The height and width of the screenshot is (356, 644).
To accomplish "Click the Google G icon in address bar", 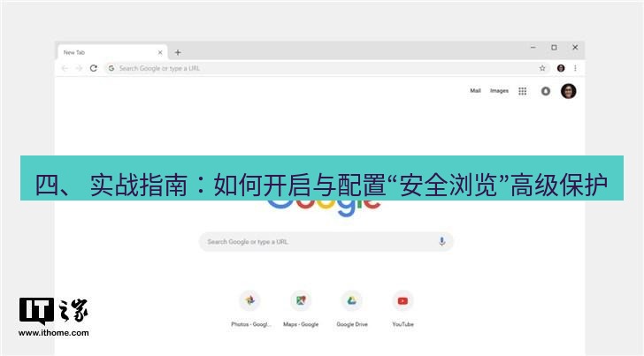I will (x=111, y=68).
